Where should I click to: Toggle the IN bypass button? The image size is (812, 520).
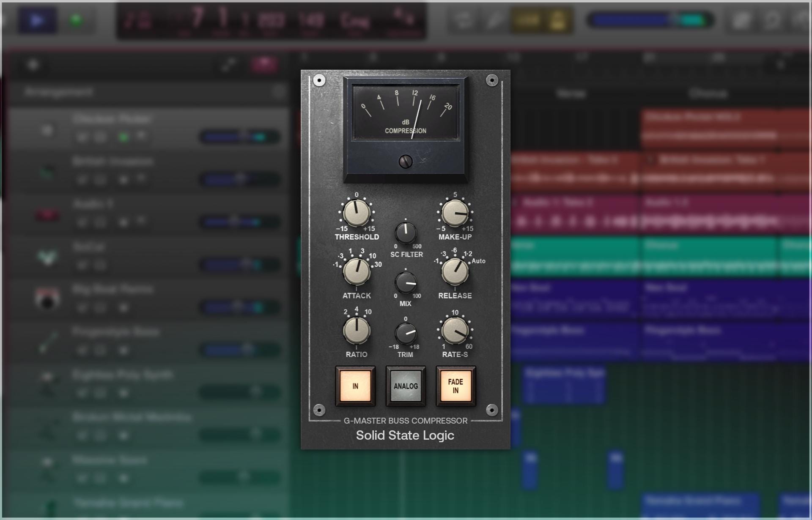355,386
